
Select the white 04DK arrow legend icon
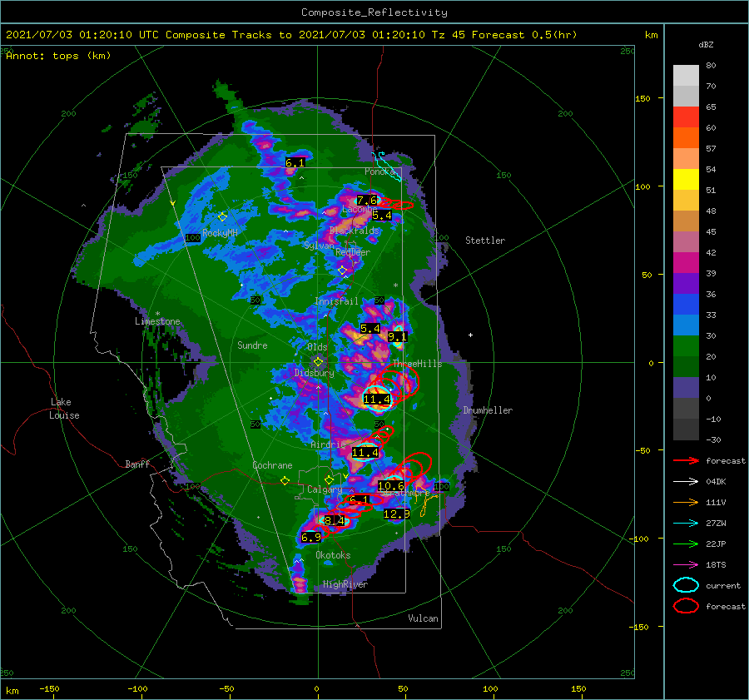686,481
